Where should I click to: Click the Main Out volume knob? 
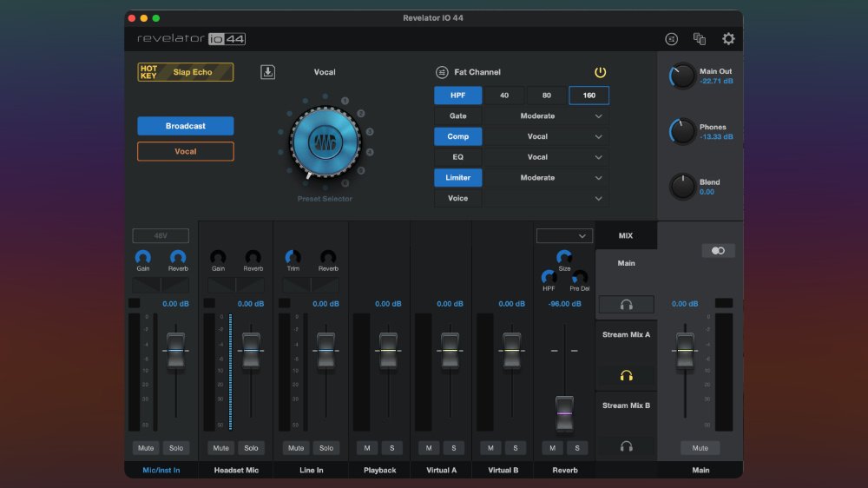point(682,76)
